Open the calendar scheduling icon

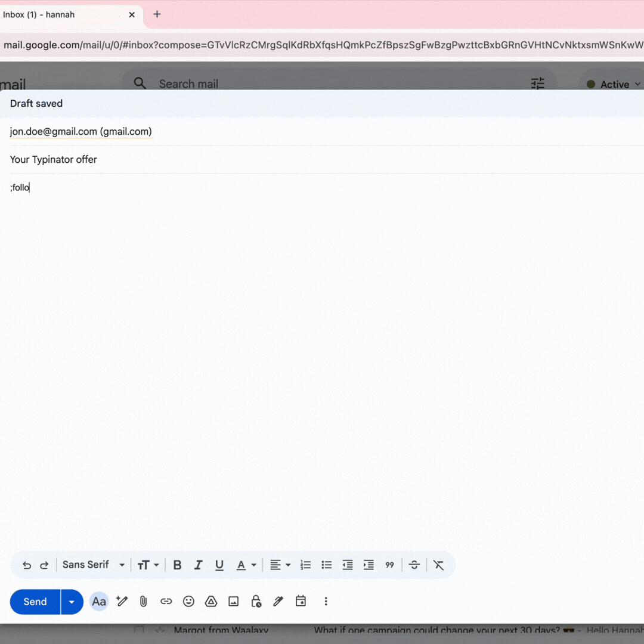point(301,601)
